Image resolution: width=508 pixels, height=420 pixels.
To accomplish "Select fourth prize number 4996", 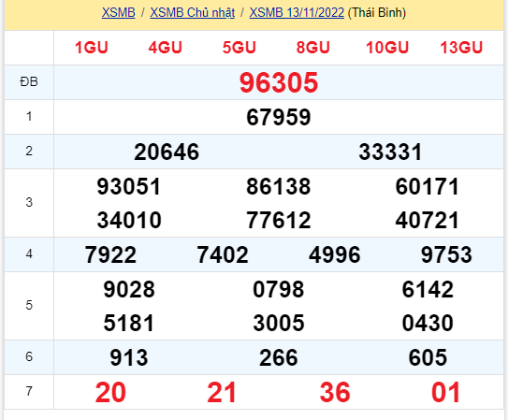I will pos(334,254).
